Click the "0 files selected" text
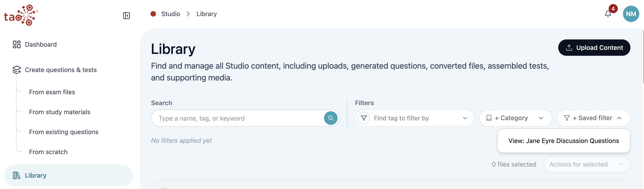Image resolution: width=644 pixels, height=189 pixels. [514, 165]
